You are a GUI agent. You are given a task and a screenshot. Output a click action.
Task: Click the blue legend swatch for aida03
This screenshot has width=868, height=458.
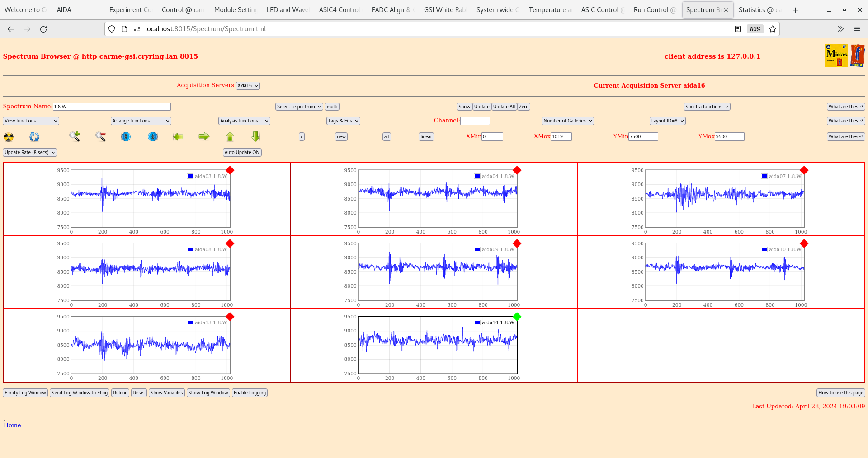click(x=190, y=176)
